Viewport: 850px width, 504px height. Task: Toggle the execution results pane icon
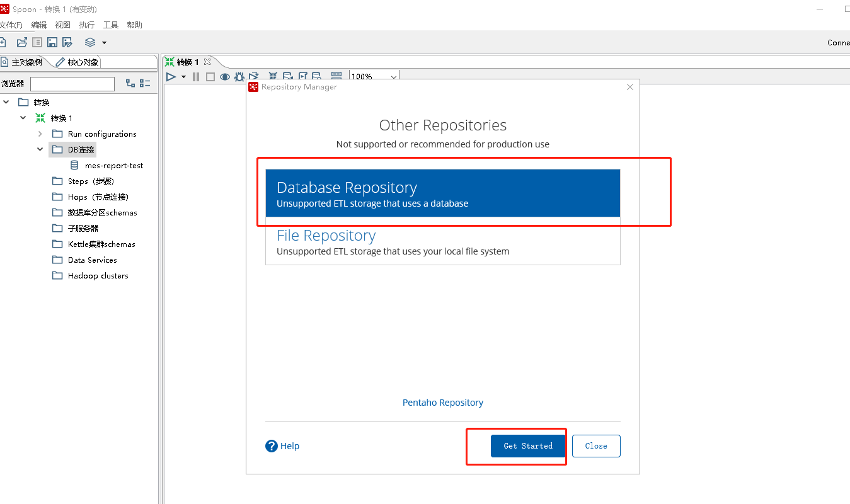click(336, 77)
